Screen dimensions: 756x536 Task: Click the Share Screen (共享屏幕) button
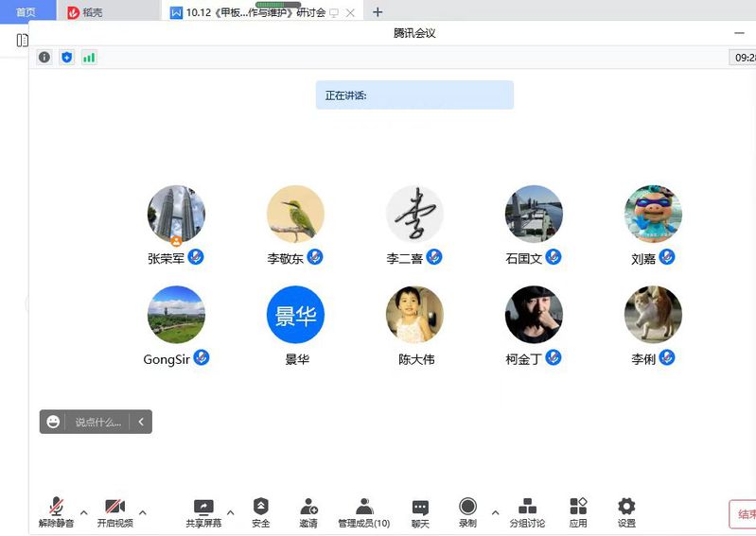click(203, 511)
